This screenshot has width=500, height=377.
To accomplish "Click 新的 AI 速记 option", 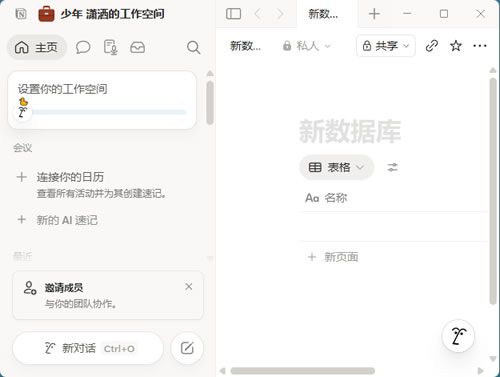I will coord(67,220).
